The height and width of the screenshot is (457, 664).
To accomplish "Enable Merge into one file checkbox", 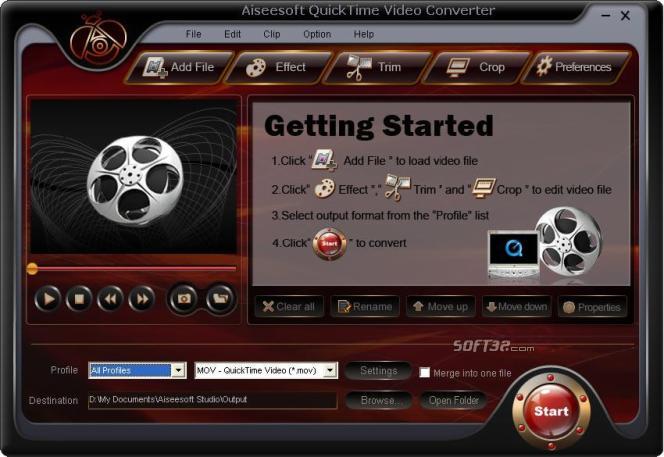I will pyautogui.click(x=424, y=373).
